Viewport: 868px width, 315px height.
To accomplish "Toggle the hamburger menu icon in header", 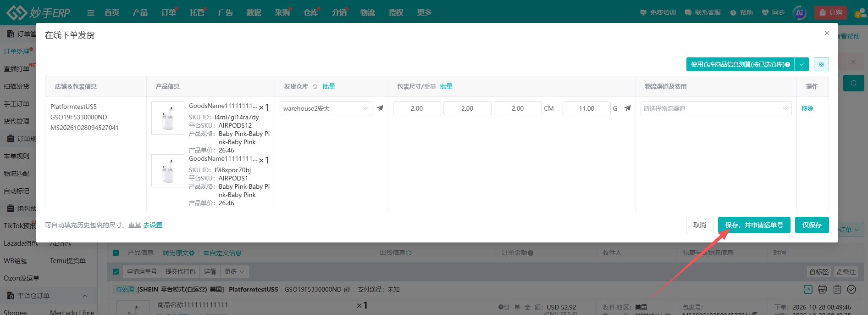I will [91, 13].
